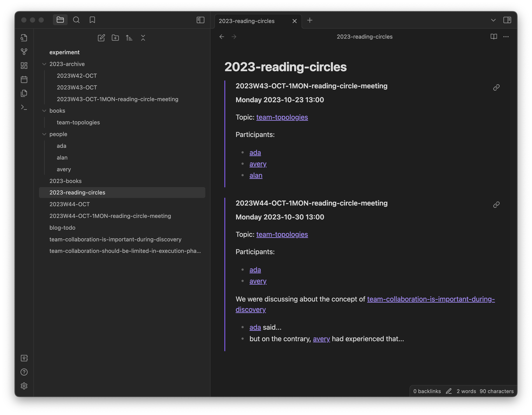Open settings gear icon
532x415 pixels.
(24, 386)
